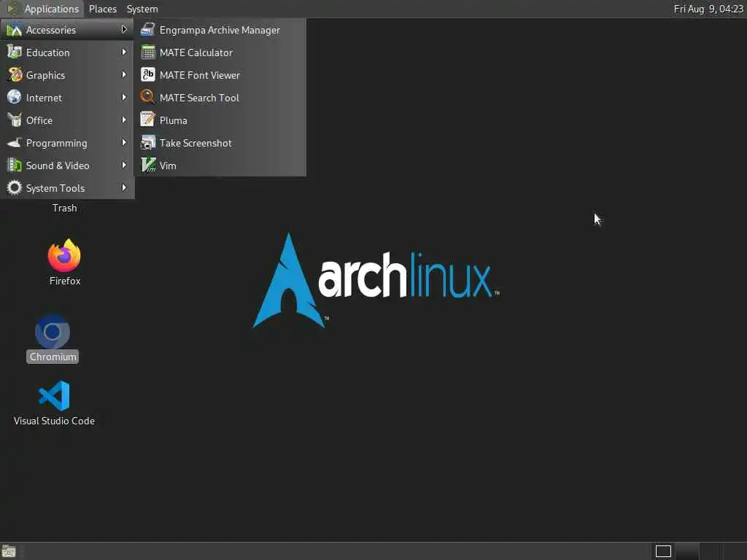747x560 pixels.
Task: Select MATE Search Tool label
Action: coord(199,98)
